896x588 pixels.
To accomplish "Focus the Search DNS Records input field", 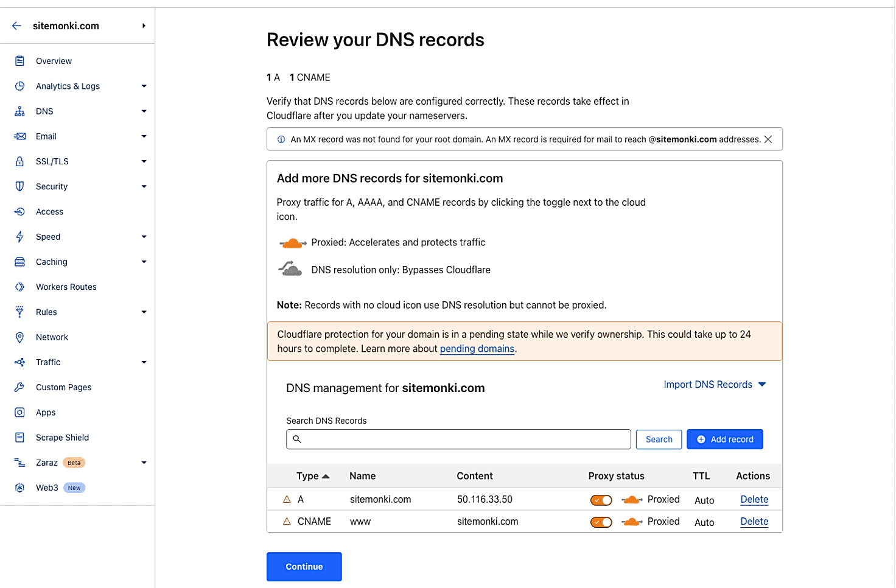I will click(458, 439).
